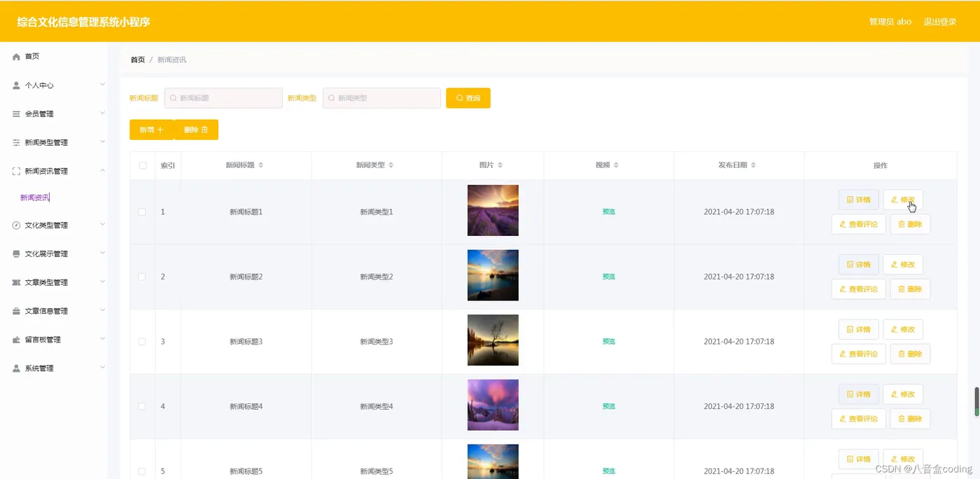Screen dimensions: 980x479
Task: Focus the 新闻类型 search input
Action: point(381,98)
